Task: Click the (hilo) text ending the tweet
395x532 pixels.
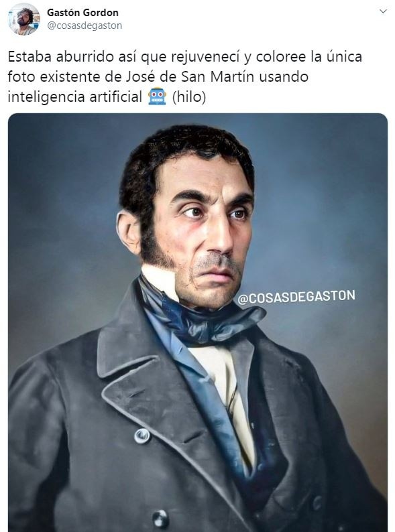Action: (189, 97)
